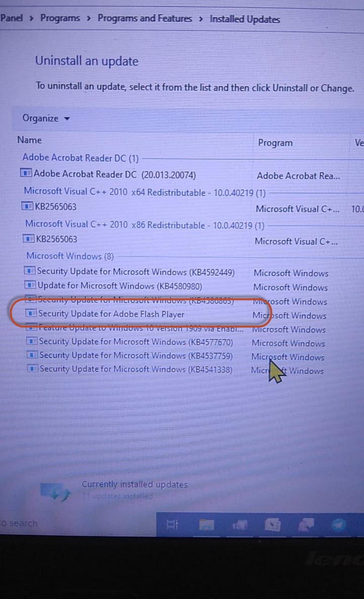Click the icon beside Security Update KB4541338
The width and height of the screenshot is (364, 599).
(x=32, y=369)
